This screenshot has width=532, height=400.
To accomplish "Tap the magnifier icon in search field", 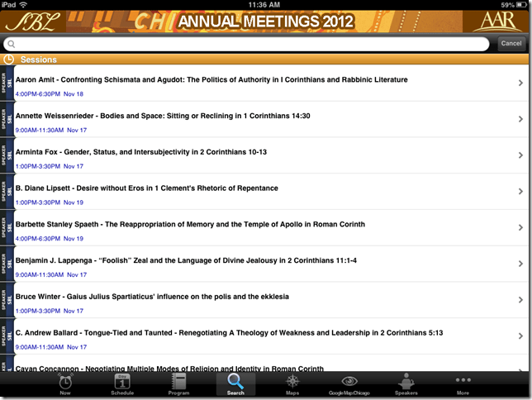I will pyautogui.click(x=12, y=44).
